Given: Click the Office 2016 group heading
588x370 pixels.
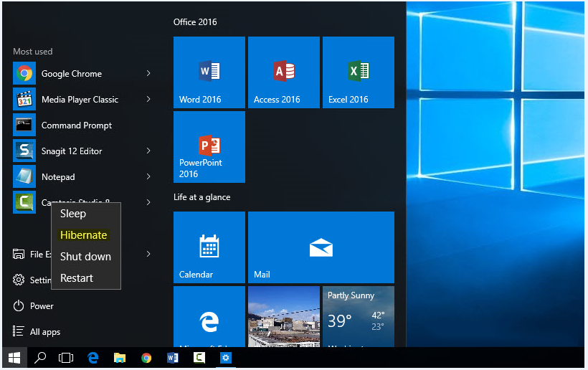Looking at the screenshot, I should (x=195, y=22).
